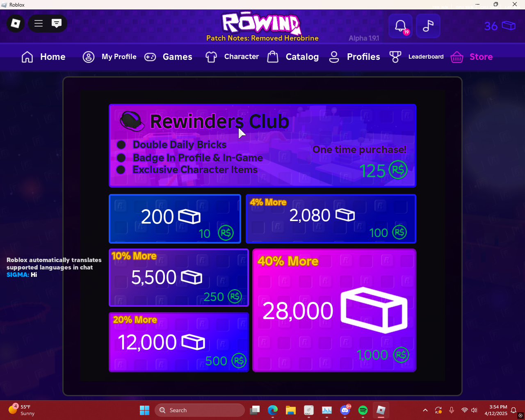Open File Explorer from the taskbar
This screenshot has height=420, width=525.
pos(291,410)
